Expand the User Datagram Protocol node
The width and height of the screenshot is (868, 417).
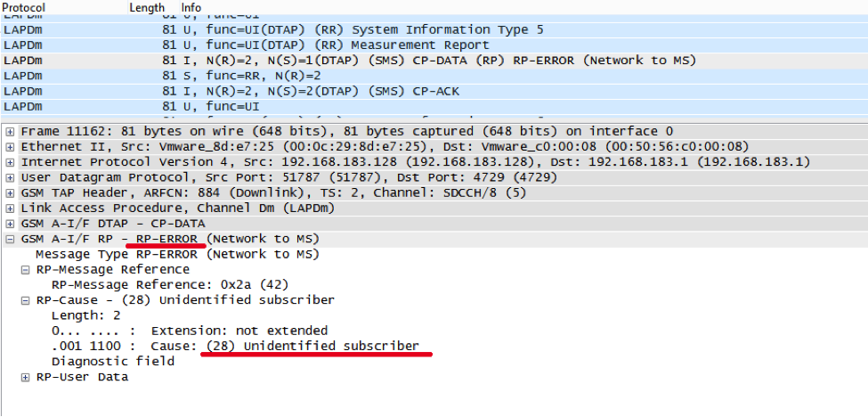tap(10, 177)
